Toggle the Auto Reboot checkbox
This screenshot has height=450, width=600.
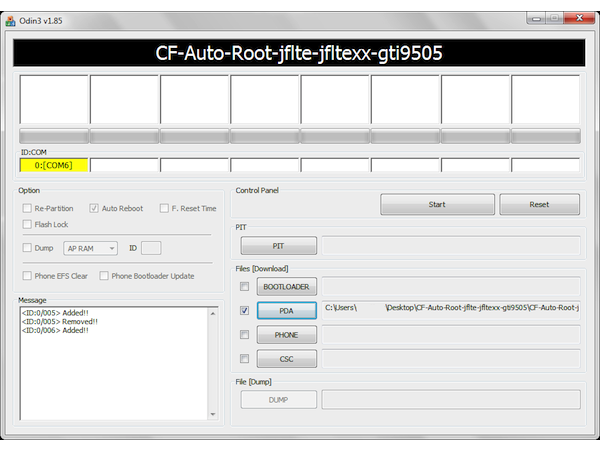[94, 208]
